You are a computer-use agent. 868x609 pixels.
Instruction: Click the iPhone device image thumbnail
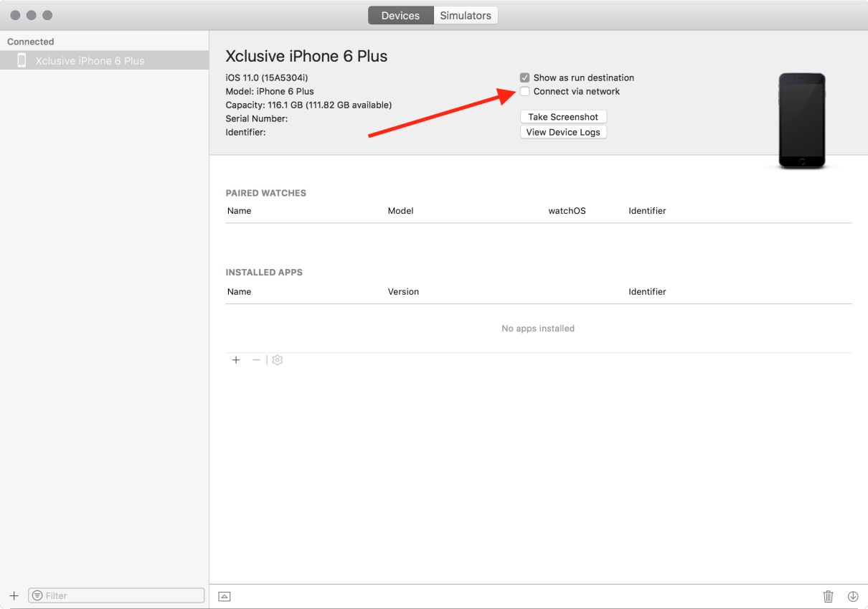[802, 121]
